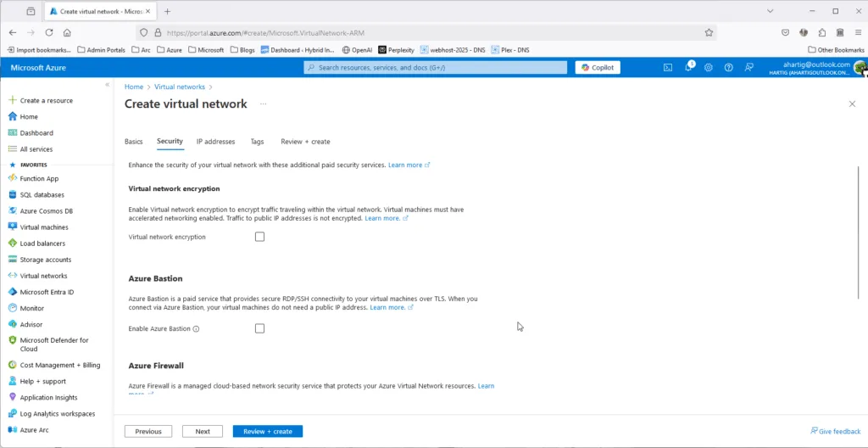Enable the Virtual network encryption checkbox

259,237
